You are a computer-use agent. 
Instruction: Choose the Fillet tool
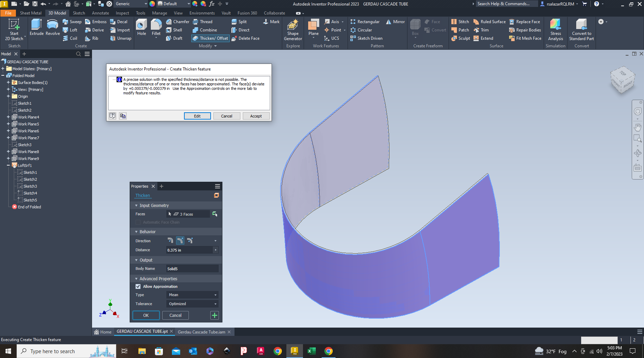tap(156, 27)
